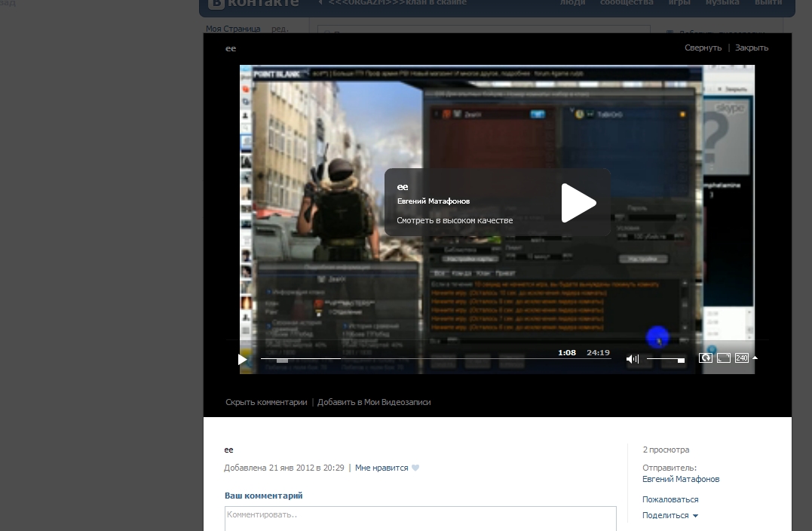This screenshot has height=531, width=812.
Task: Enter fullscreen with the expand icon
Action: [x=724, y=358]
